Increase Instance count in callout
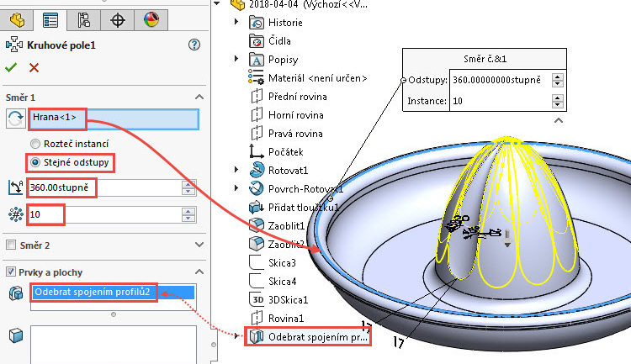The image size is (631, 364). tap(557, 98)
